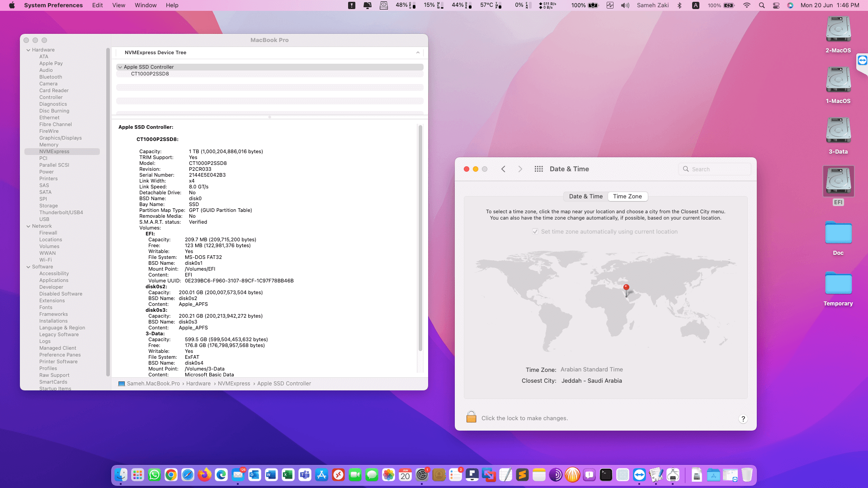
Task: Open the 3-Data drive on desktop
Action: click(x=838, y=135)
